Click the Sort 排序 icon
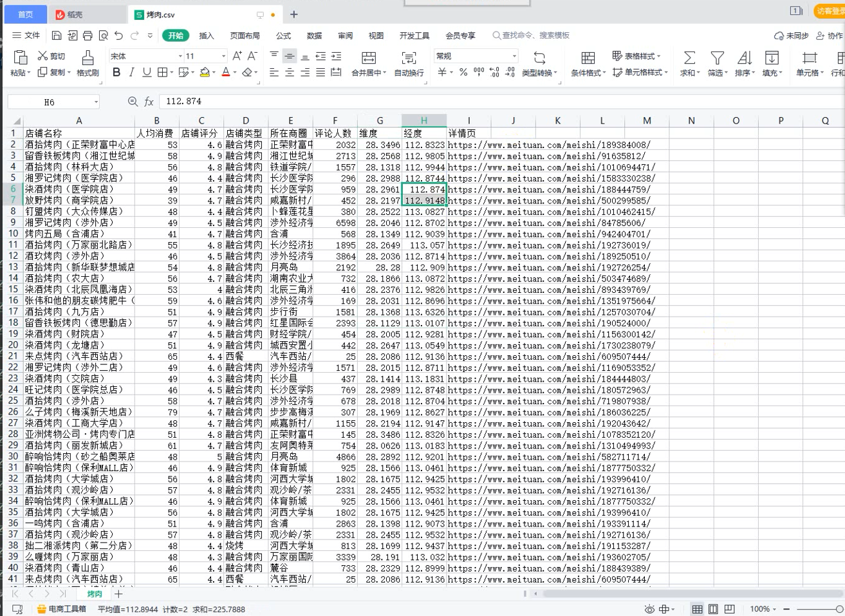This screenshot has width=845, height=616. (745, 58)
